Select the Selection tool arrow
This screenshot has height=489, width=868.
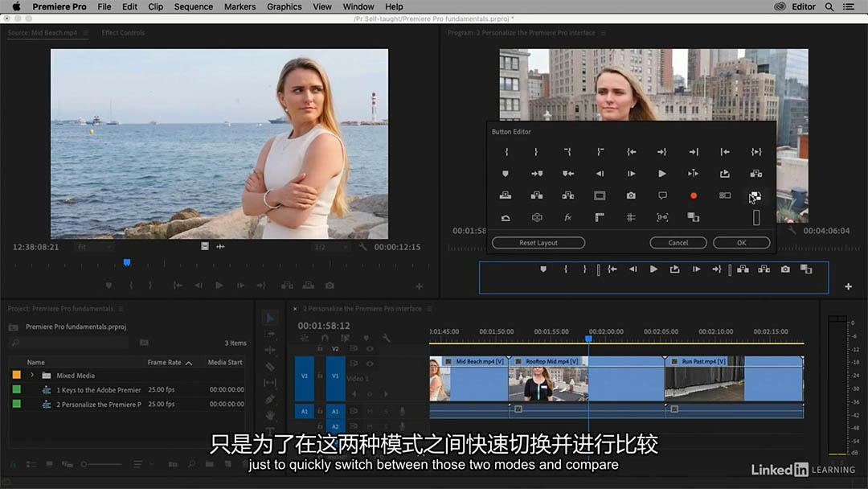[270, 318]
